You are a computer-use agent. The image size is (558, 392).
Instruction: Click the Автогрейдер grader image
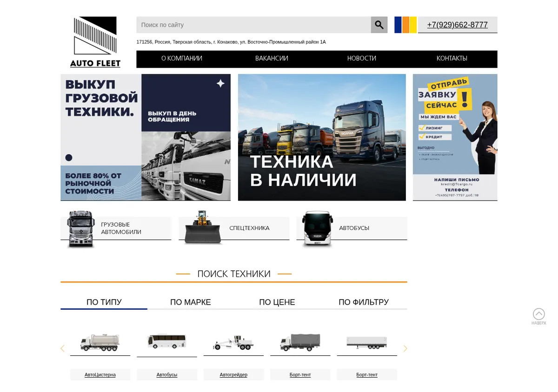click(x=233, y=343)
